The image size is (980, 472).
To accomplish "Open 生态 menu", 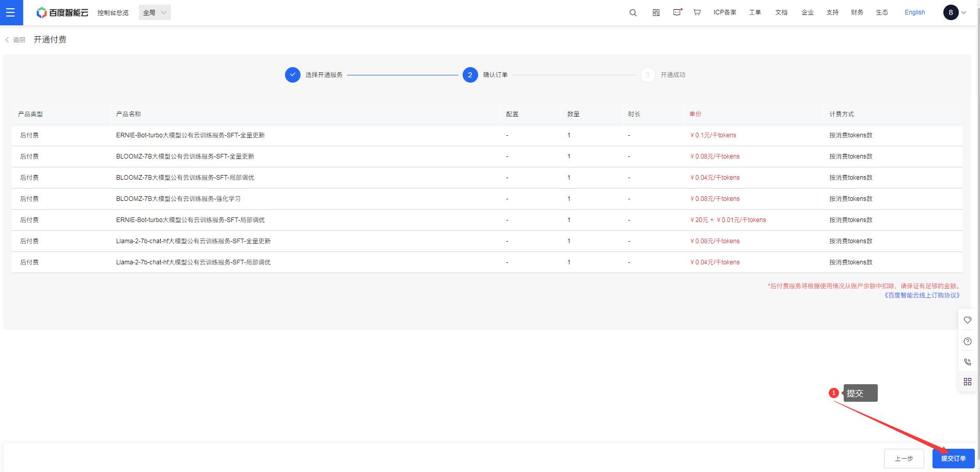I will (882, 12).
